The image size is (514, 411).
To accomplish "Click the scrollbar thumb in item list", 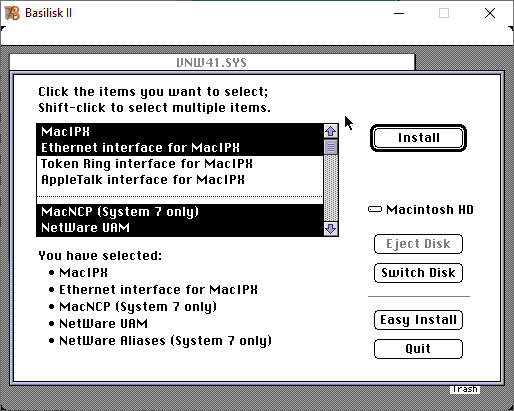I will [x=331, y=147].
